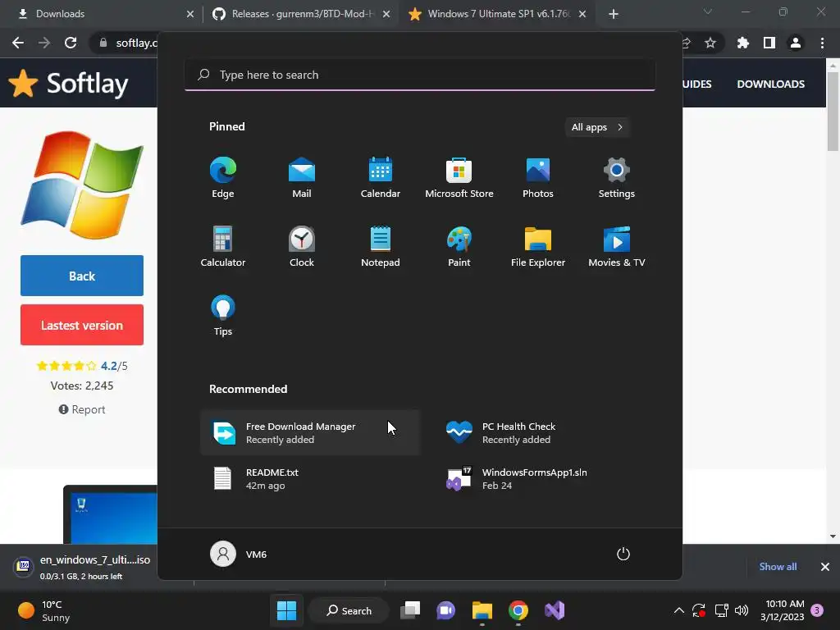Screen dimensions: 840x630
Task: Open Task View on taskbar
Action: pos(410,610)
